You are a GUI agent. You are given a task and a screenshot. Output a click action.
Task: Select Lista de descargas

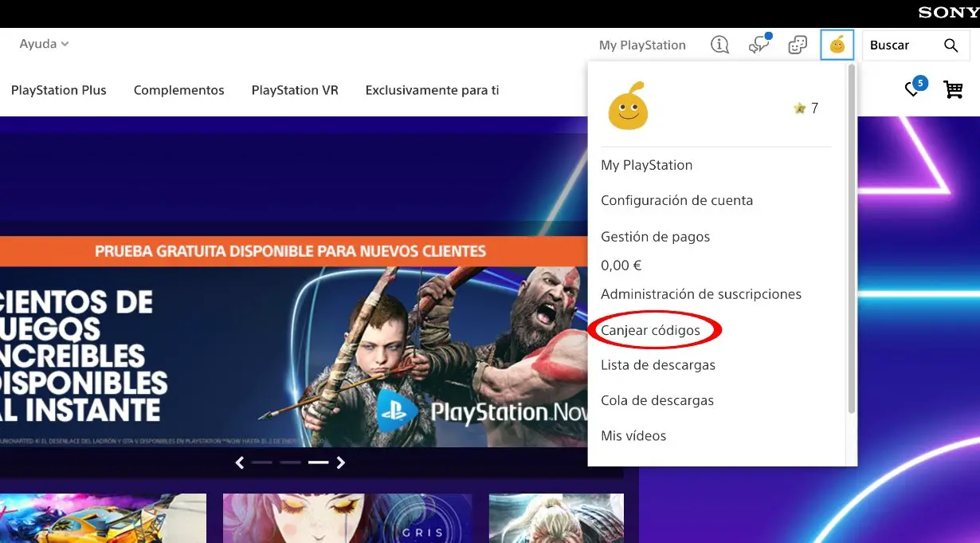coord(658,365)
